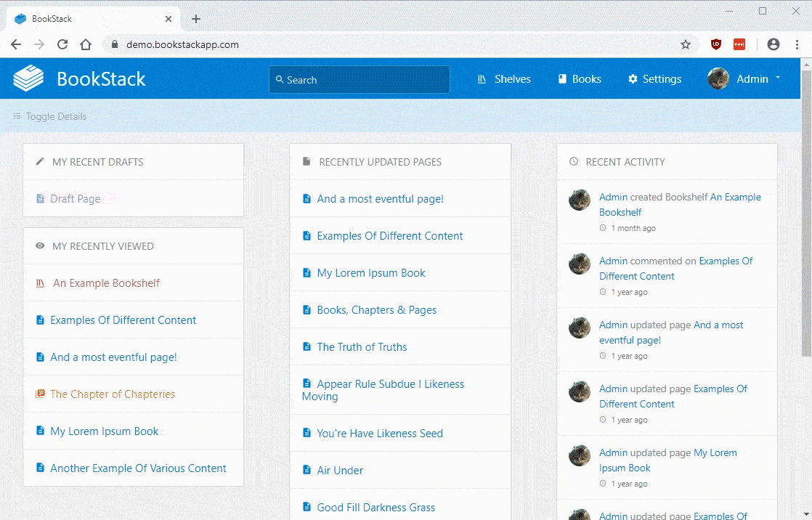Open the Settings menu item
812x520 pixels.
pos(654,79)
